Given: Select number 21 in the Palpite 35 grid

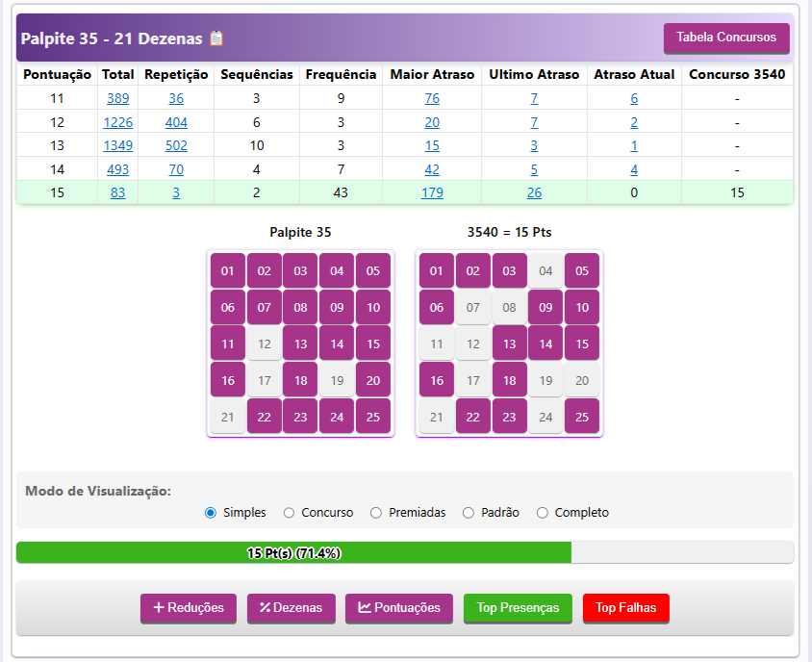Looking at the screenshot, I should coord(228,417).
